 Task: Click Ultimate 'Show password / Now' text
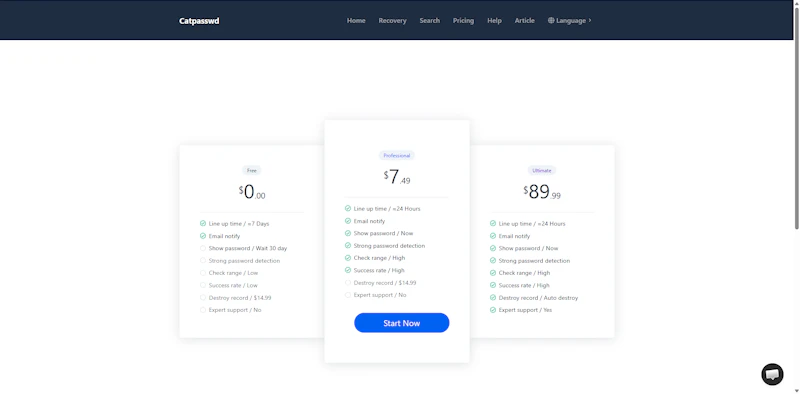(529, 249)
